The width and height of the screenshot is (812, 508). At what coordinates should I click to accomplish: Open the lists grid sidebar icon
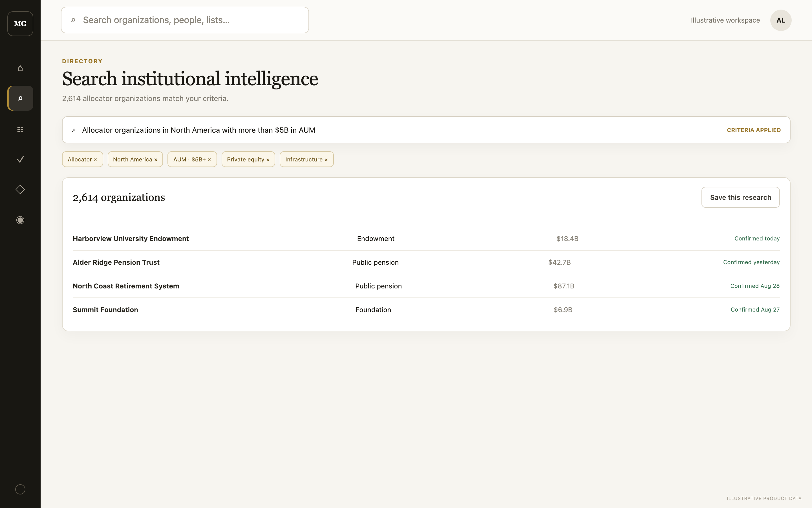point(20,129)
